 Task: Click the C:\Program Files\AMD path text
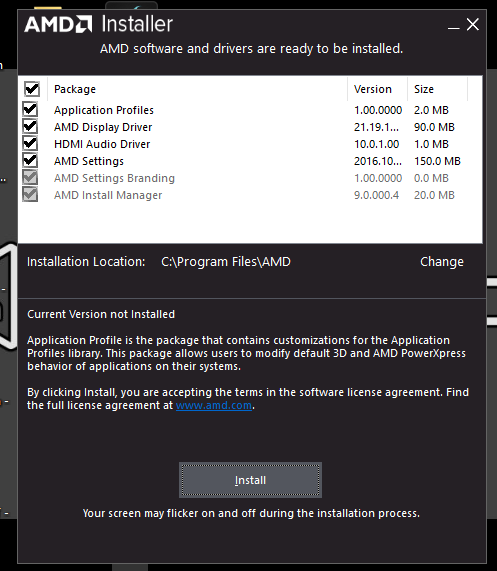(226, 262)
